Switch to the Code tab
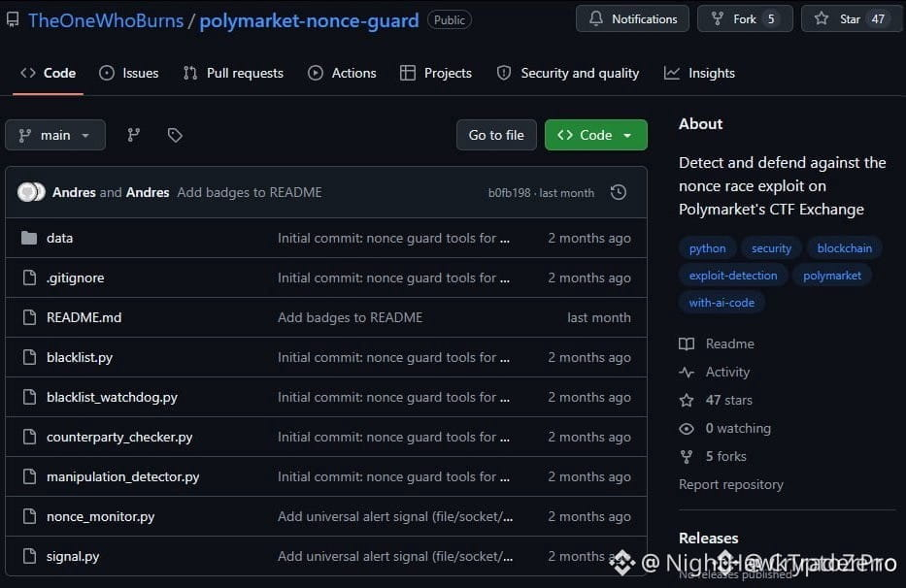Screen dimensions: 906x588 tap(48, 74)
